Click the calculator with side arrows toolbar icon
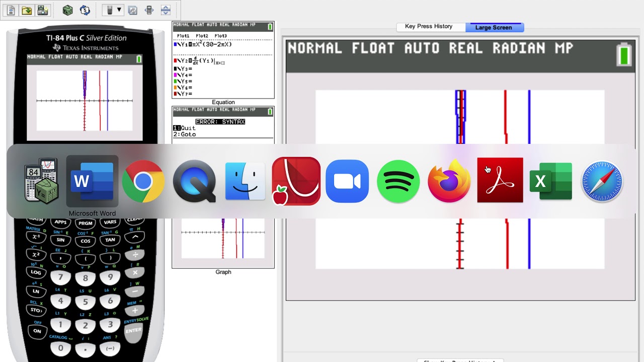The image size is (644, 362). point(149,10)
